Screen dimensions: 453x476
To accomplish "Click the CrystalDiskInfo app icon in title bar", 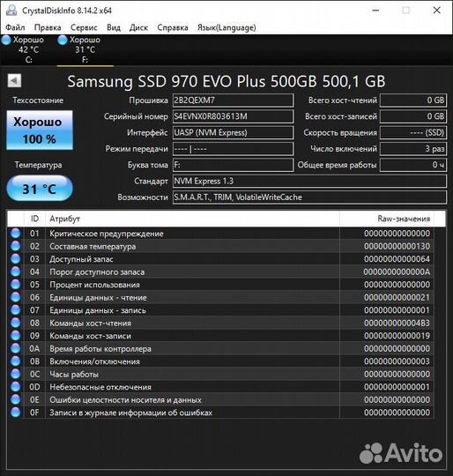I will (x=11, y=10).
